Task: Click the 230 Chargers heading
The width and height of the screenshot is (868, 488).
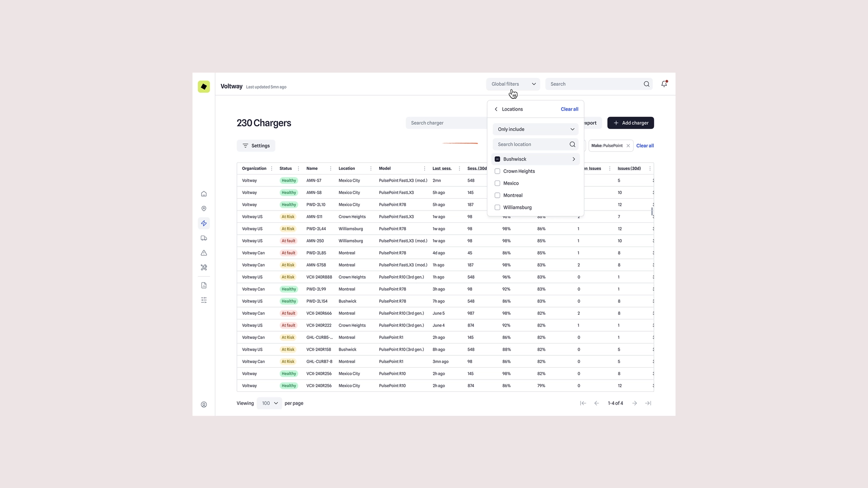Action: (x=264, y=123)
